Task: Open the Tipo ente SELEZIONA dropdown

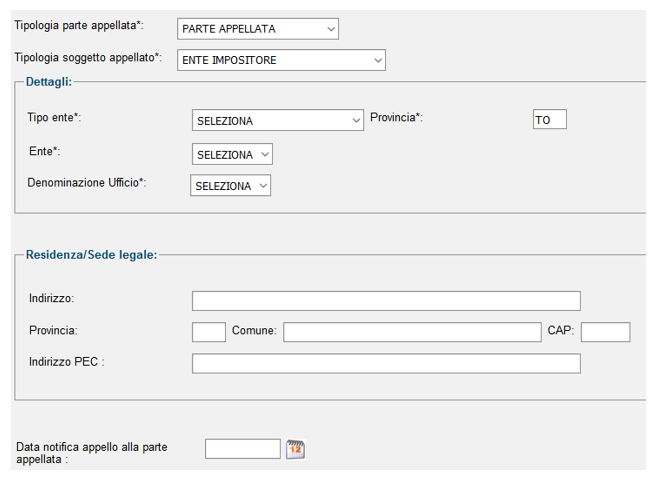Action: (x=278, y=120)
